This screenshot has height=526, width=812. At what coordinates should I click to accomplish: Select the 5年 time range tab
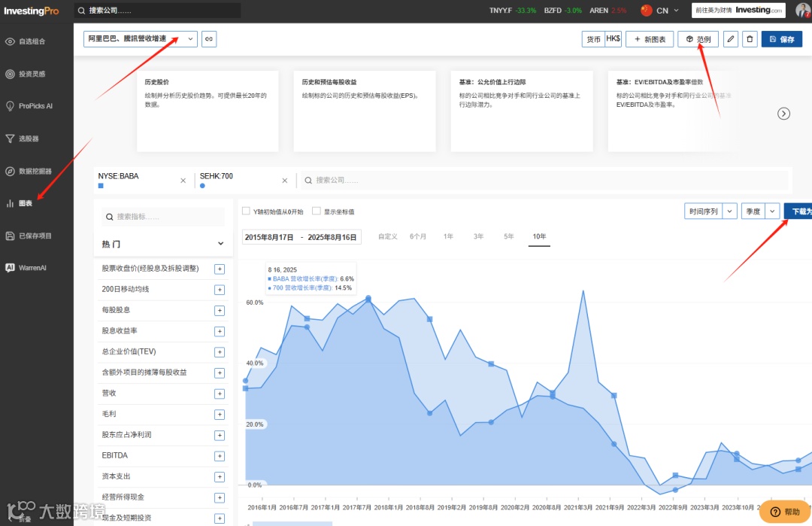(508, 236)
